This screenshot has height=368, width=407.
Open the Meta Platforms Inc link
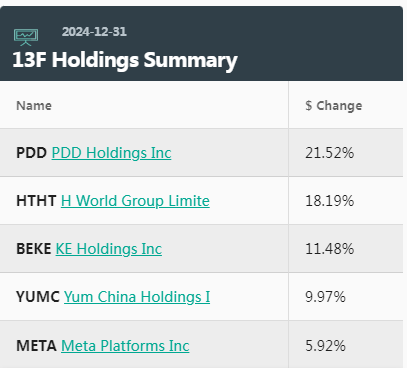tap(125, 346)
